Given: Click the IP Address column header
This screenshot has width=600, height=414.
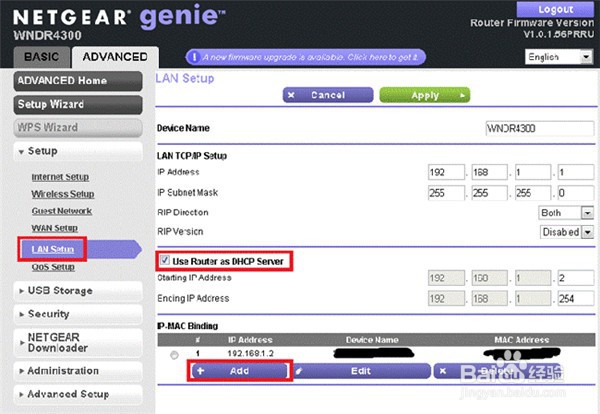Looking at the screenshot, I should (x=250, y=340).
